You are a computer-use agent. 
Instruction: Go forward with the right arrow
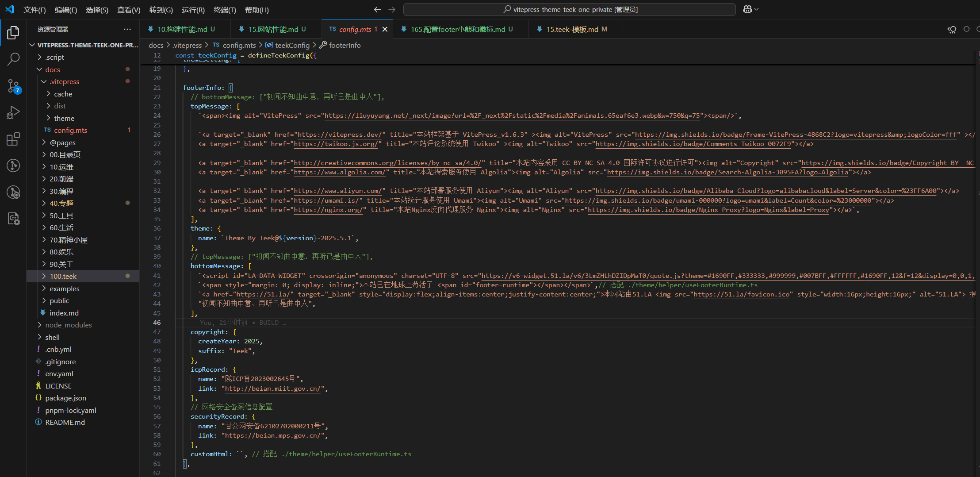pyautogui.click(x=392, y=9)
